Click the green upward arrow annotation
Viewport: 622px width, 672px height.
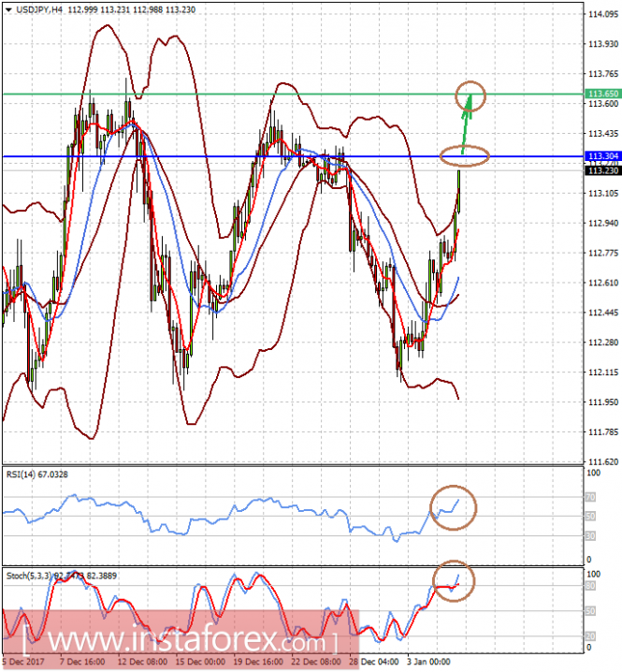pos(467,123)
